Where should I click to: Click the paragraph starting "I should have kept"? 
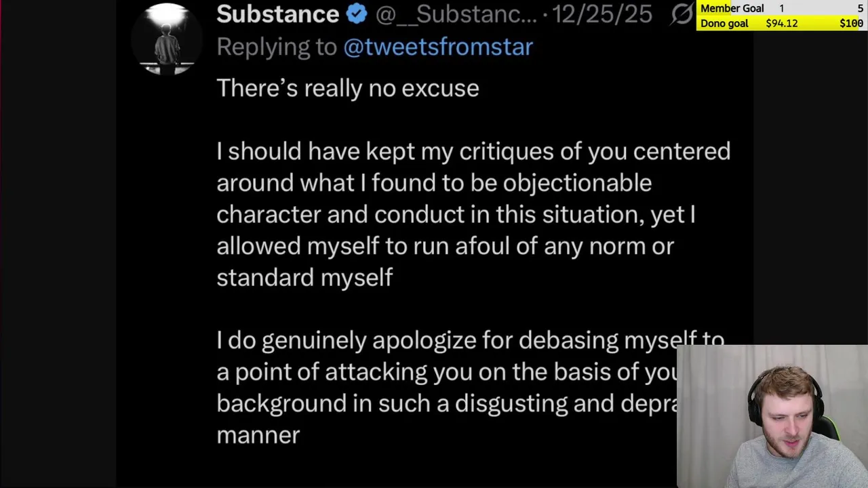473,214
